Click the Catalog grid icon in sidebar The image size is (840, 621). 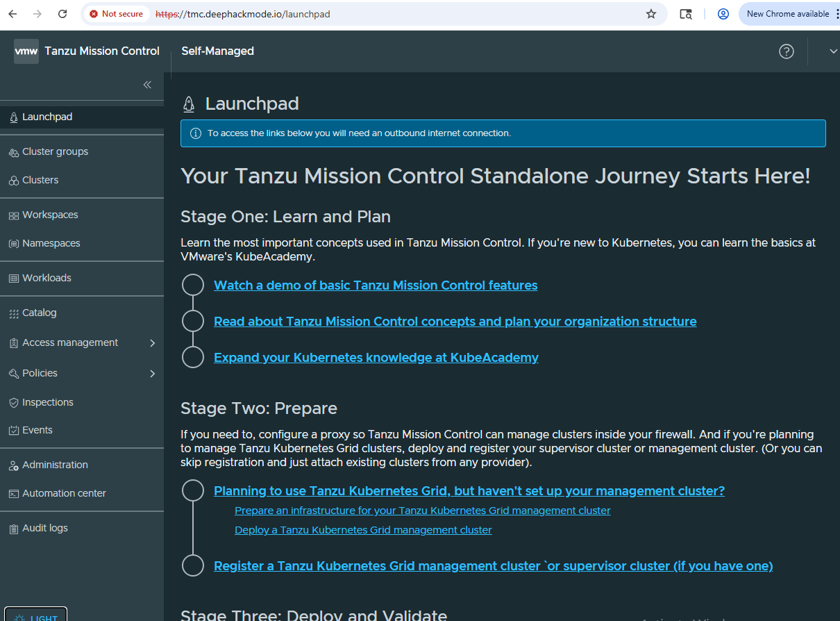(14, 313)
